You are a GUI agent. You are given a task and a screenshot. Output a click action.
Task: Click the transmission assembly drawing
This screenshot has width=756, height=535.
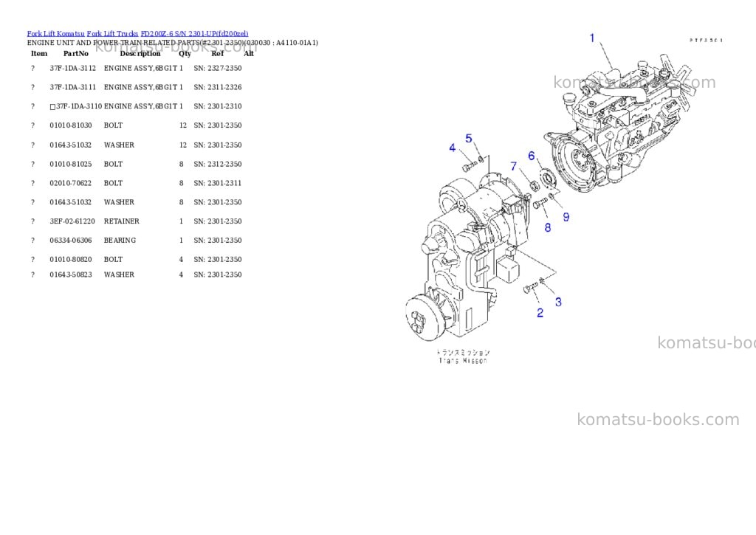(x=467, y=255)
